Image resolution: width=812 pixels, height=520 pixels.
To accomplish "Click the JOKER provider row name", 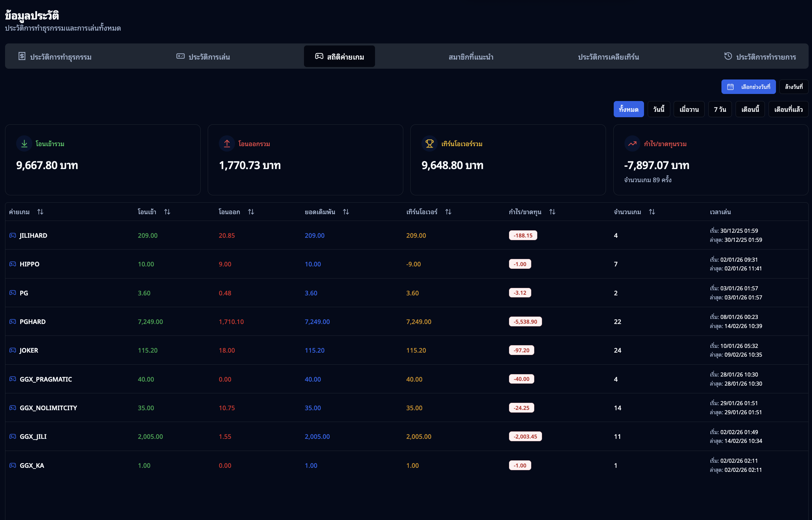I will tap(29, 350).
